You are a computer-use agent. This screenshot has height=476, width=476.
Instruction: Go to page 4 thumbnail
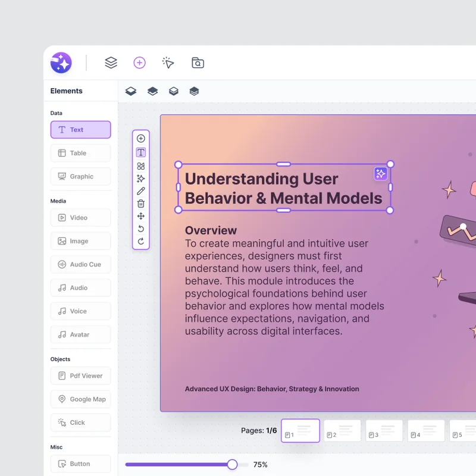(x=426, y=431)
